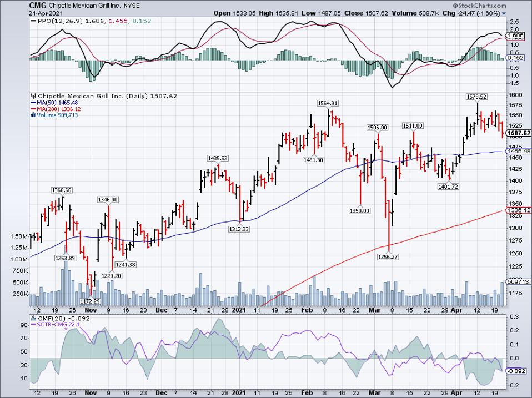Click the Chg -24.47 (-1.60%) value
Viewport: 532px width, 398px height.
tap(471, 13)
